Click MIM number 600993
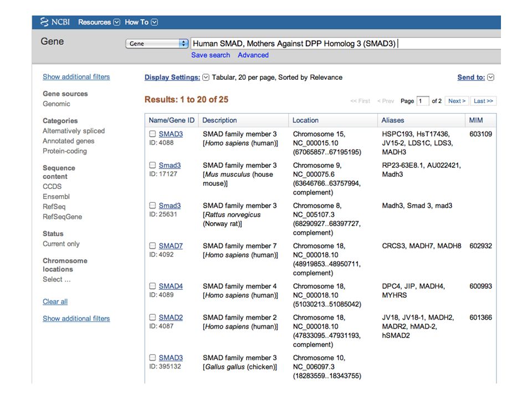This screenshot has width=532, height=399. tap(481, 286)
